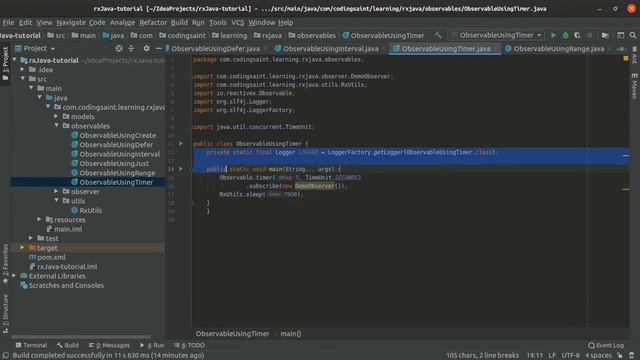Open the Refactor menu
640x360 pixels.
coord(153,22)
